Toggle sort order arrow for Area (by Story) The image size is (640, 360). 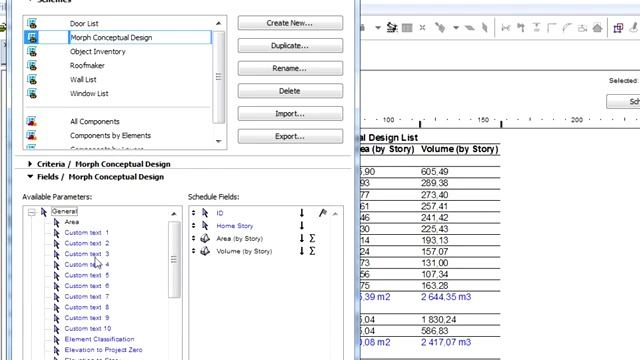click(302, 238)
